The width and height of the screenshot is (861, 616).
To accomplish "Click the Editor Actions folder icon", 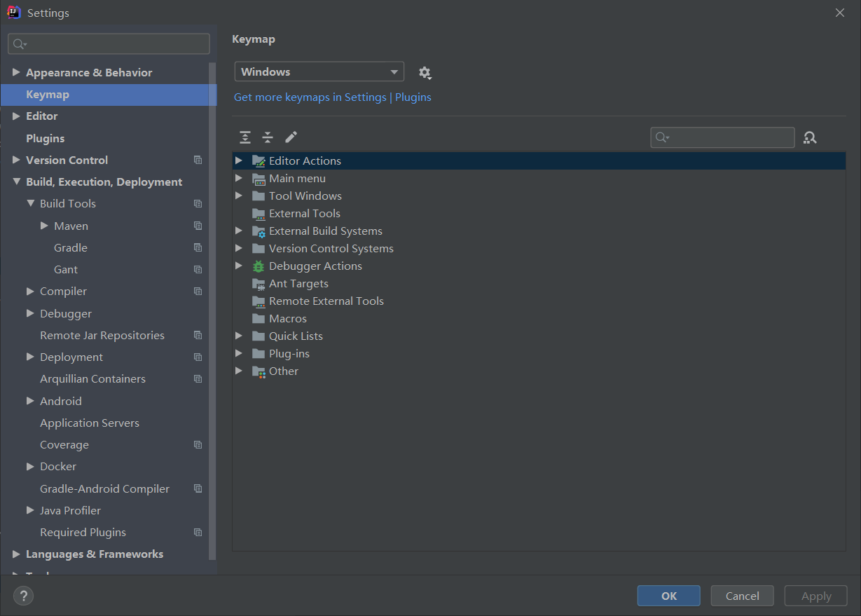I will pyautogui.click(x=258, y=160).
